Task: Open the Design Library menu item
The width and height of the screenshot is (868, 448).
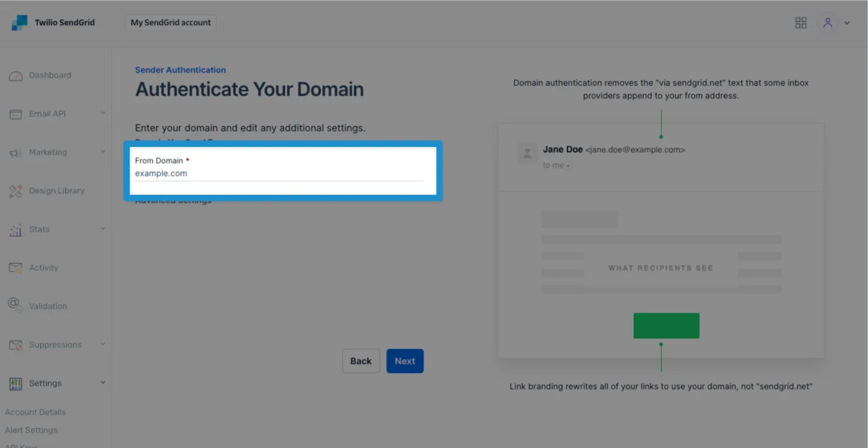Action: pos(55,191)
